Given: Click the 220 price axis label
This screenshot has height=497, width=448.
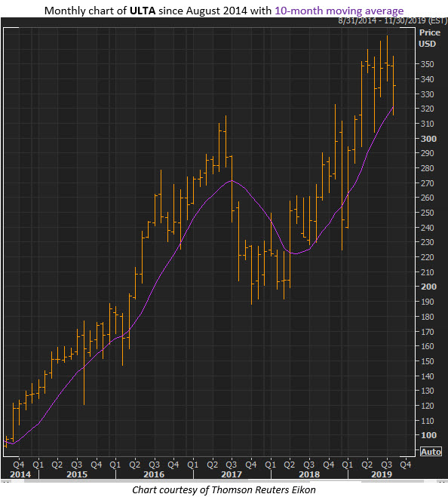Looking at the screenshot, I should coord(427,257).
